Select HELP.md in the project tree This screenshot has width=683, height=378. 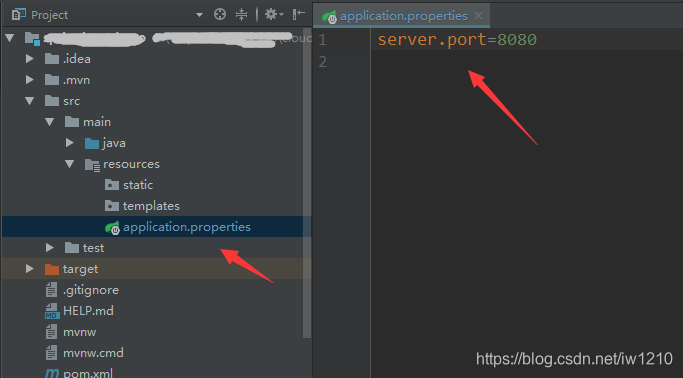click(88, 311)
